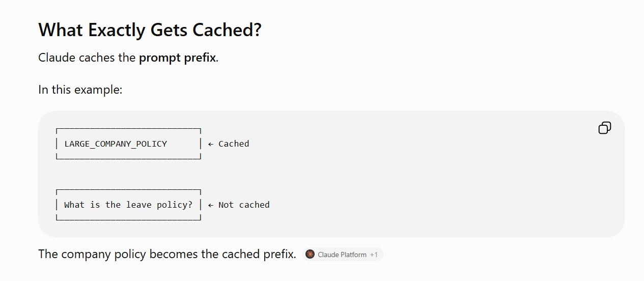This screenshot has height=281, width=644.
Task: Click the word 'Cached' beside first box
Action: pyautogui.click(x=234, y=144)
